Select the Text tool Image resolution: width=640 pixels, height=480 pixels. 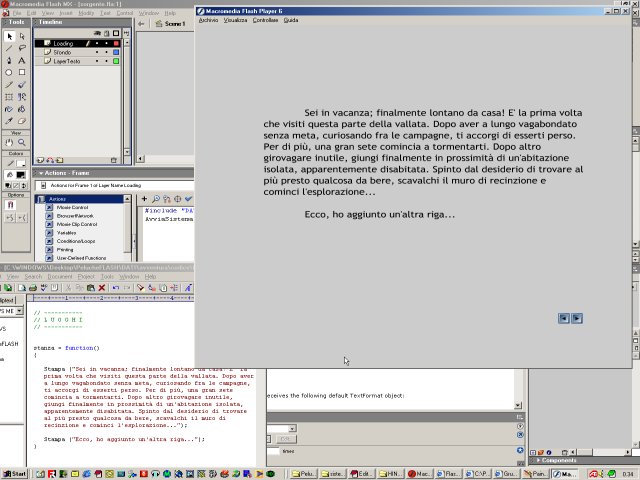[x=22, y=60]
